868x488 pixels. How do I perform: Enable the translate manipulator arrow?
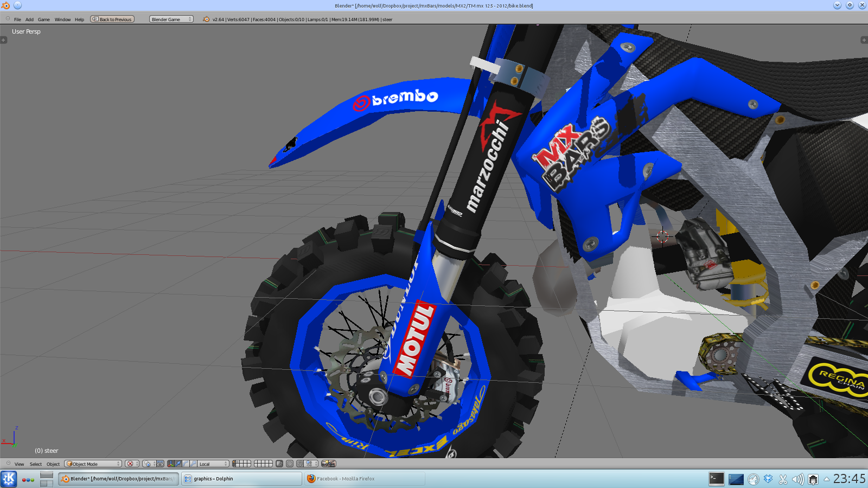point(178,464)
